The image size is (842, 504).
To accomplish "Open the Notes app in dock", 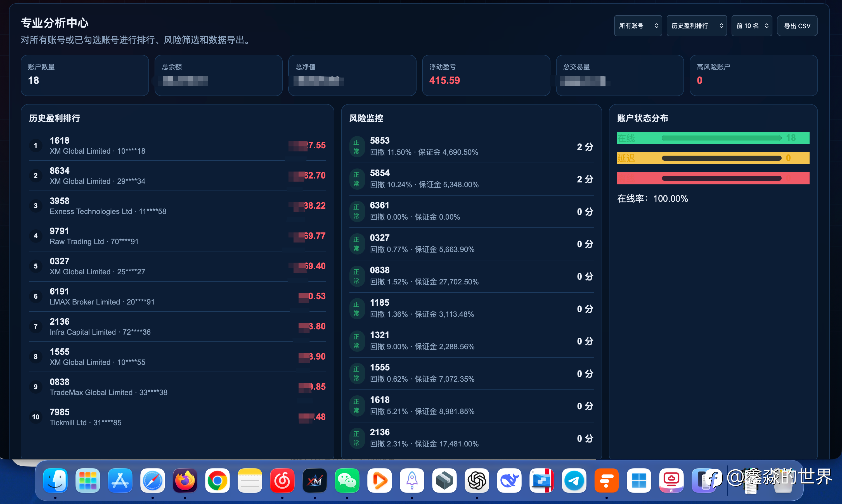I will pyautogui.click(x=250, y=480).
